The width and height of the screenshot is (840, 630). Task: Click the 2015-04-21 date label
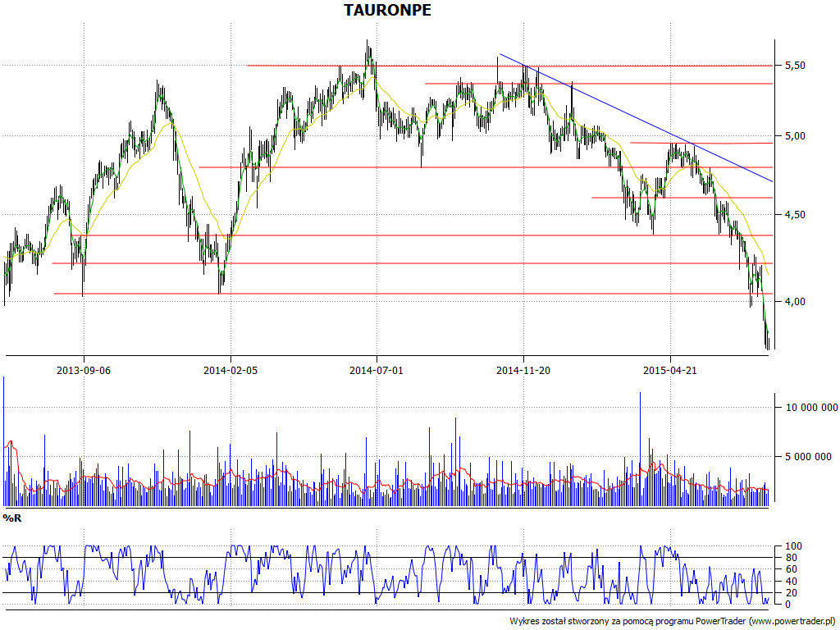670,370
